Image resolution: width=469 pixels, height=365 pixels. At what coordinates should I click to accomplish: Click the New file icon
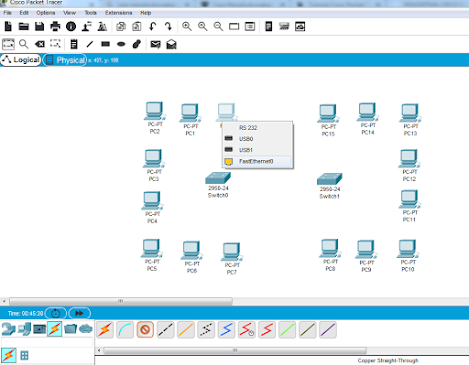8,26
